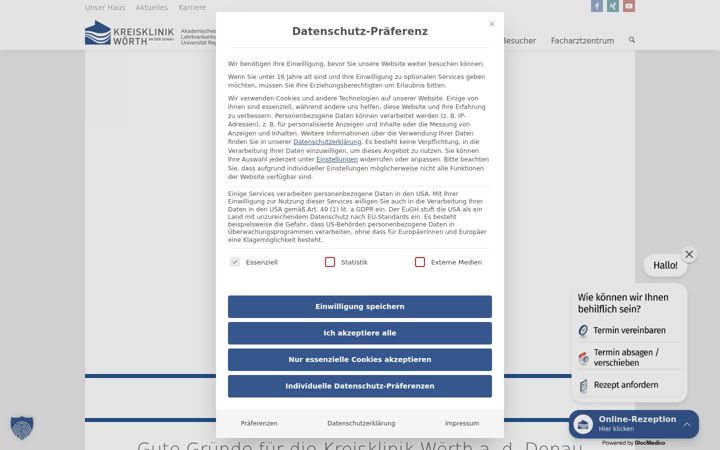Image resolution: width=720 pixels, height=450 pixels.
Task: Click Ich akzeptiere alle button
Action: (360, 333)
